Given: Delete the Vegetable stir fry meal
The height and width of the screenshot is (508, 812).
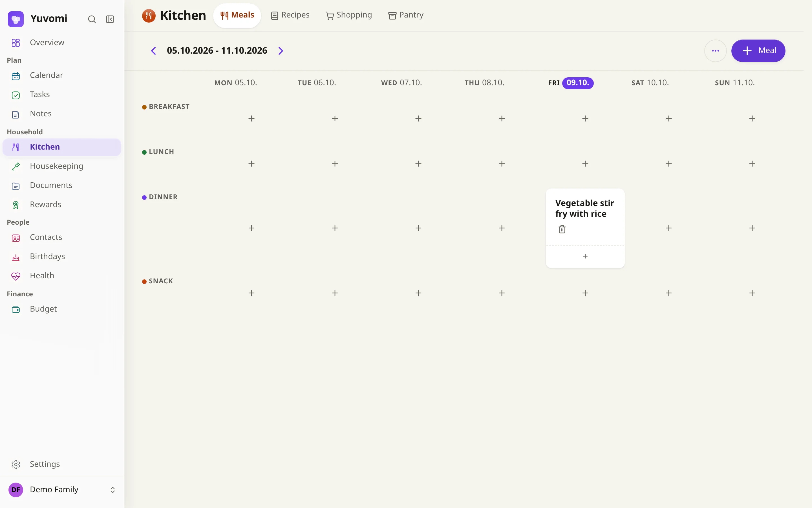Looking at the screenshot, I should [x=562, y=229].
